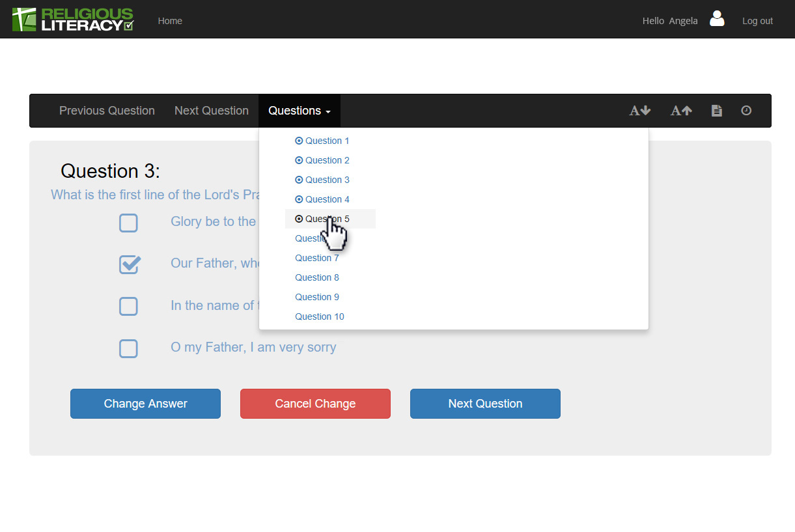Image resolution: width=795 pixels, height=532 pixels.
Task: Select the "In the name of" checkbox
Action: pyautogui.click(x=128, y=306)
